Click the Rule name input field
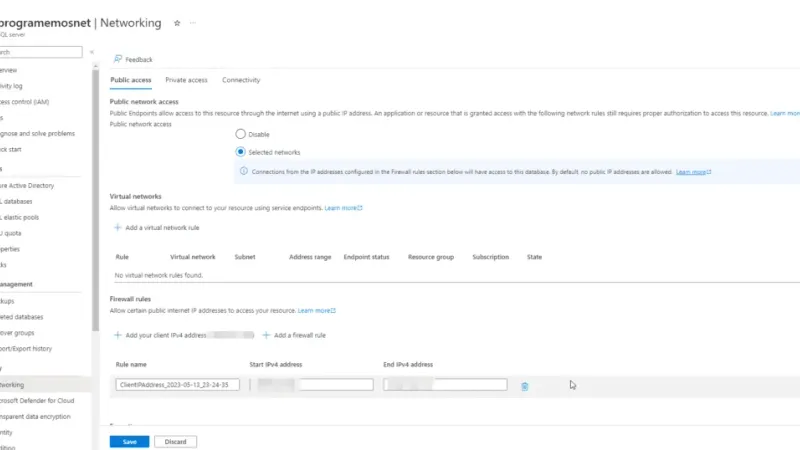 [x=177, y=385]
